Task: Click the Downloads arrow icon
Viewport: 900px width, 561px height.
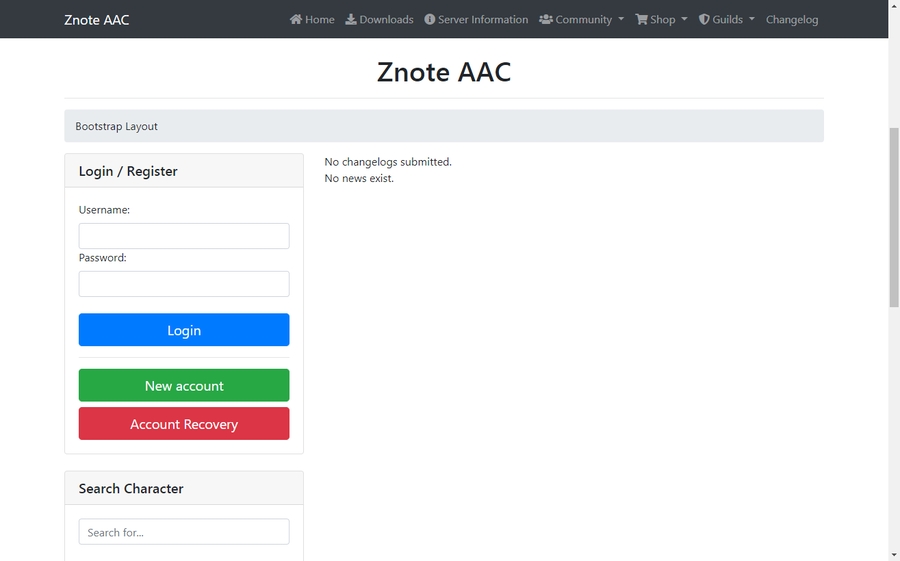Action: pos(351,19)
